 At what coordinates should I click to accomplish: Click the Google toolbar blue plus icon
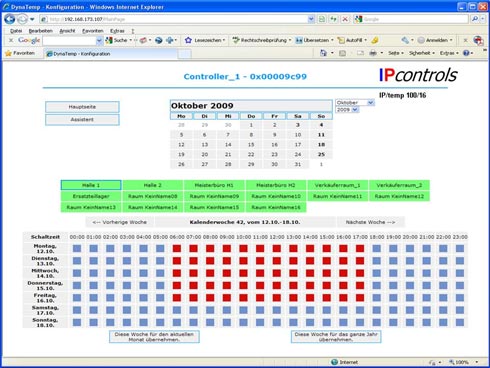[170, 40]
